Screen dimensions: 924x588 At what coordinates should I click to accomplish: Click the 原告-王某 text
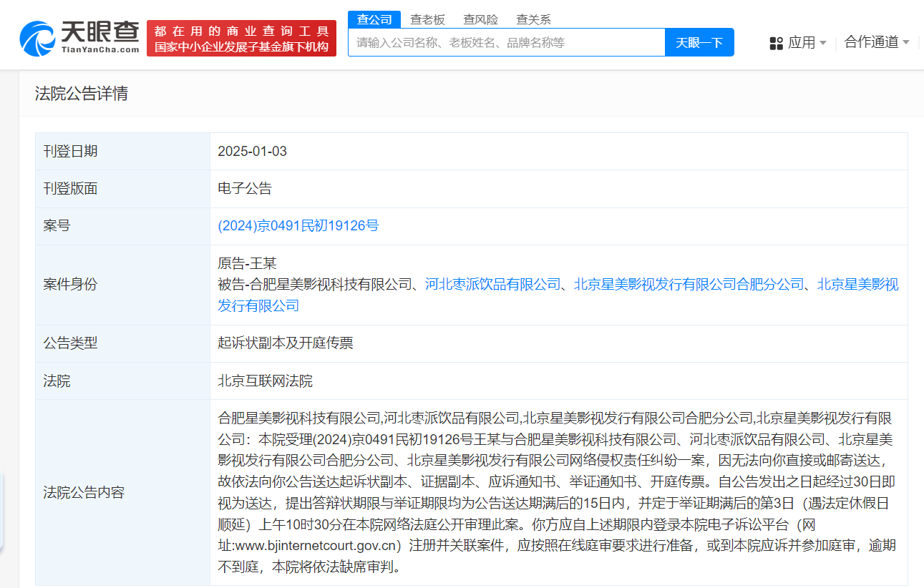pyautogui.click(x=247, y=263)
